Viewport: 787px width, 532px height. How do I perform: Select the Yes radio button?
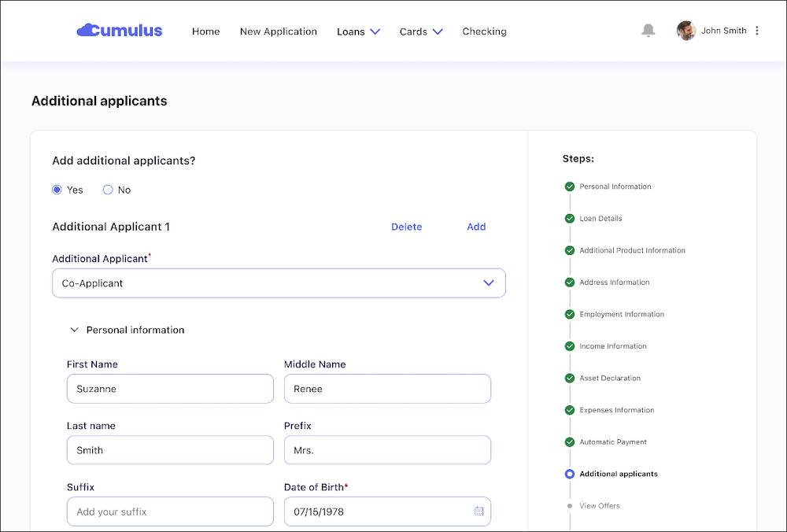(57, 190)
